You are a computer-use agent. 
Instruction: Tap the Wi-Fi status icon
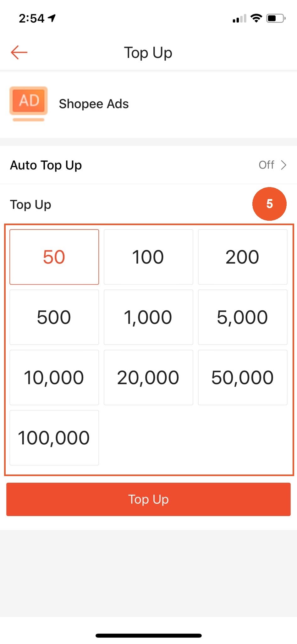[x=256, y=19]
